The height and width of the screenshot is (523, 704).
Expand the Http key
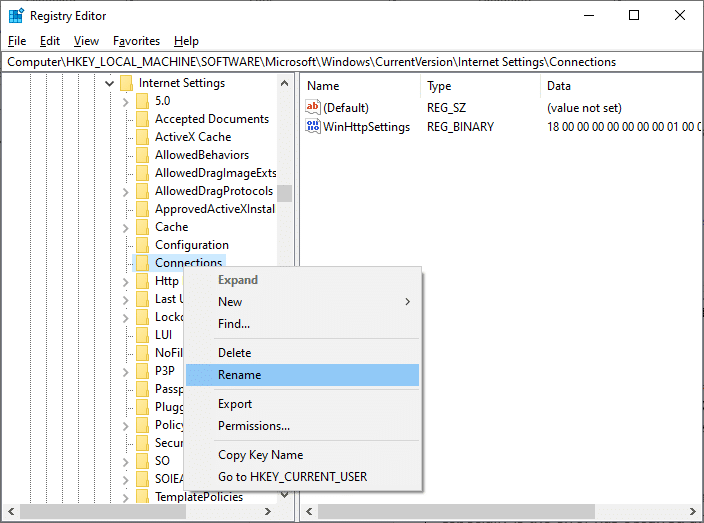pos(126,282)
